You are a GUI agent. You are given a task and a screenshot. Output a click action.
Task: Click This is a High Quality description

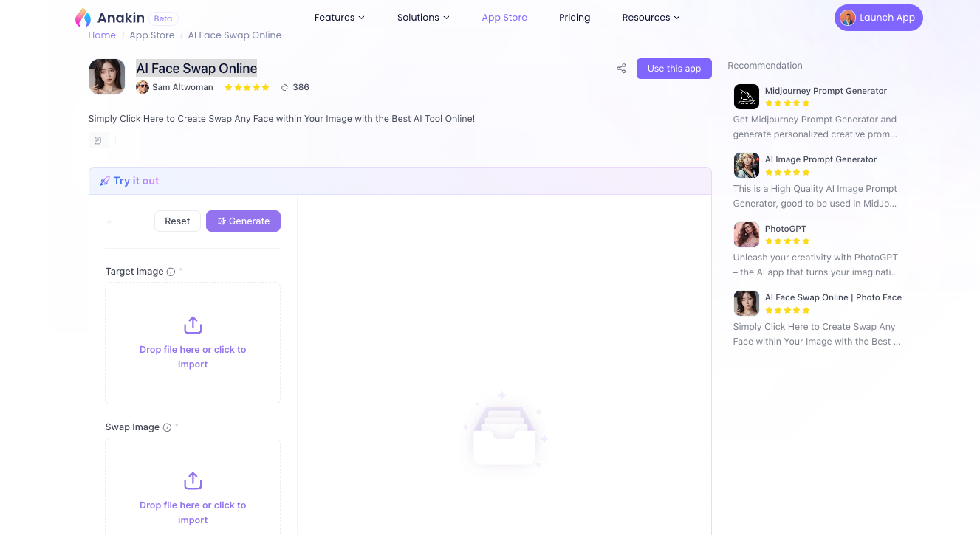(815, 196)
